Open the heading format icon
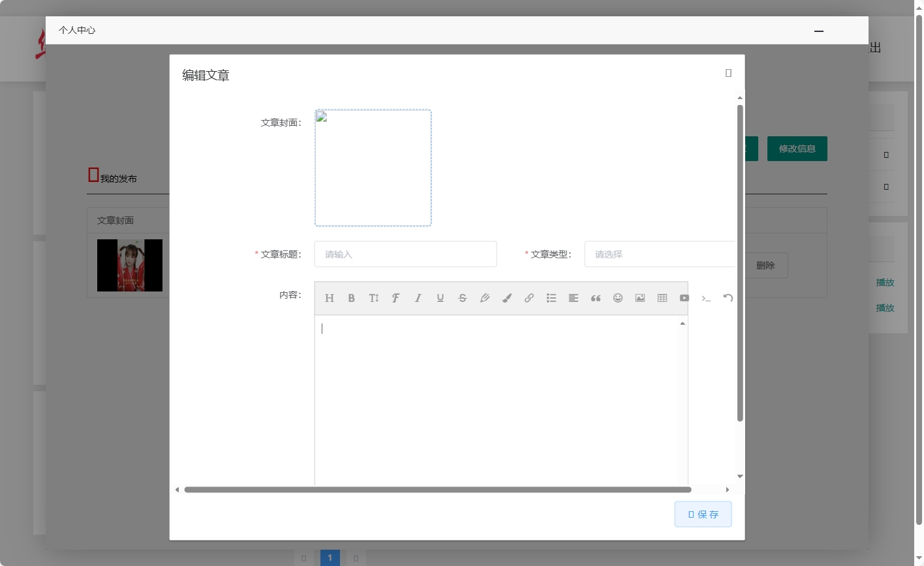The height and width of the screenshot is (566, 924). click(x=330, y=298)
